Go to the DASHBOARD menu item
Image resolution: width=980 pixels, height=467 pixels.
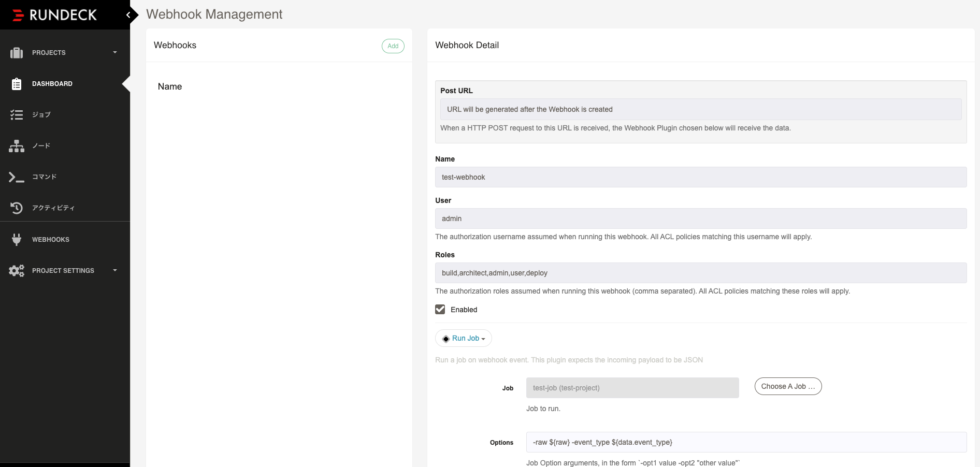tap(52, 84)
